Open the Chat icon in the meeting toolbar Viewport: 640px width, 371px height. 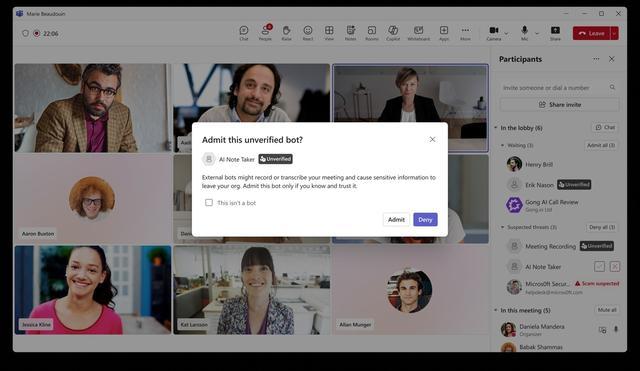[244, 33]
